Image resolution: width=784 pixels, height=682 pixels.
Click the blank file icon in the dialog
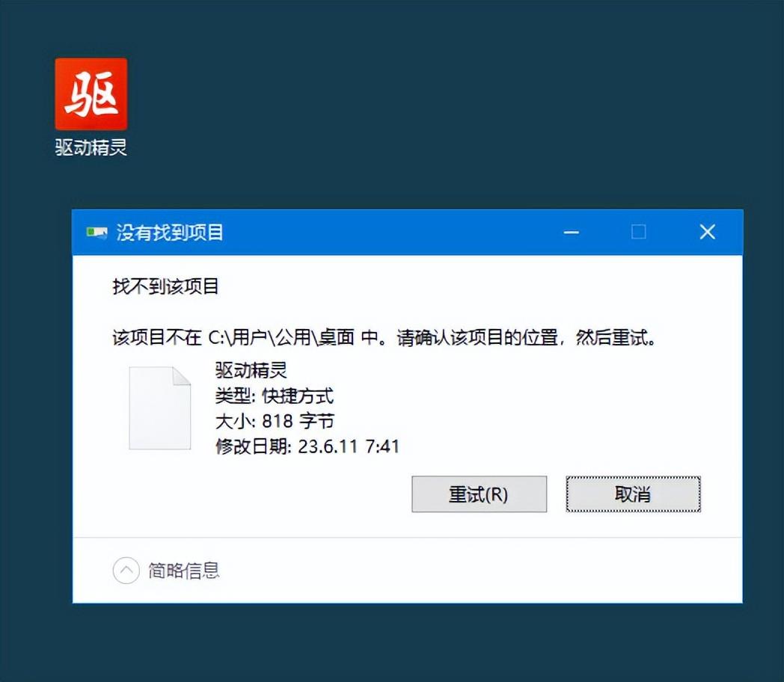(160, 408)
